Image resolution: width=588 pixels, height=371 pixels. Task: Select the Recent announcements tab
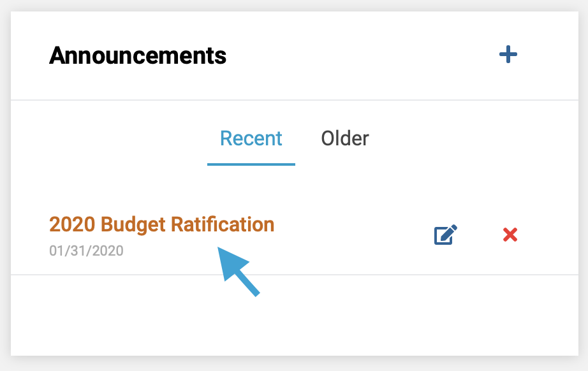click(x=251, y=138)
